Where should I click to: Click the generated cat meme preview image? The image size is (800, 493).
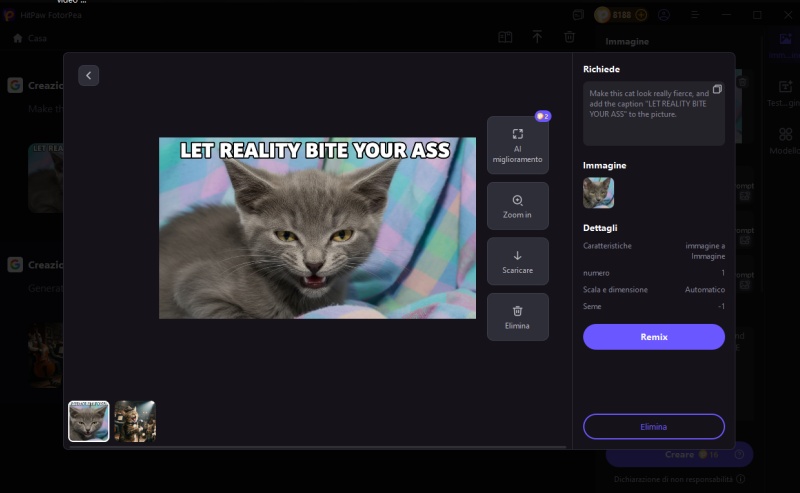point(317,228)
